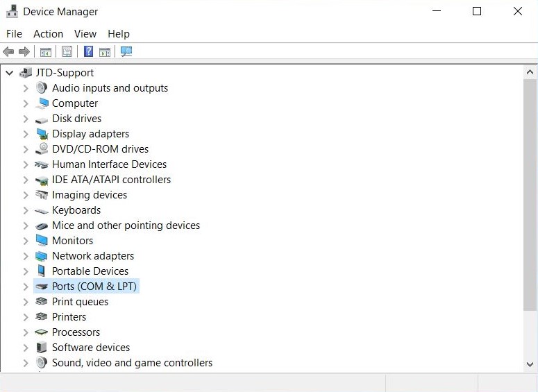Screen dimensions: 538x392
Task: Expand Audio inputs and outputs
Action: click(x=26, y=88)
